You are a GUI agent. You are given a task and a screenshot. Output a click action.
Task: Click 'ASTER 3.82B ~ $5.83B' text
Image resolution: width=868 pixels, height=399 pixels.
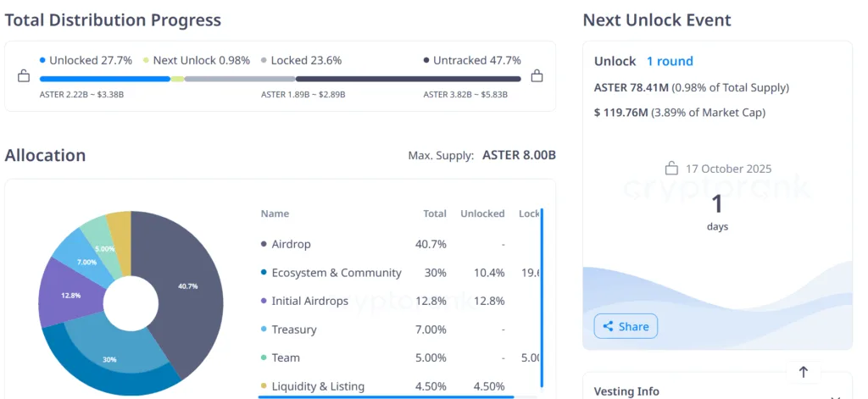point(465,95)
